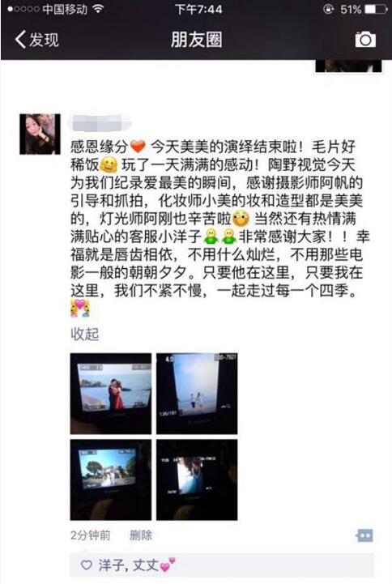392x584 pixels.
Task: Go back to 发现 with the chevron
Action: (x=36, y=40)
